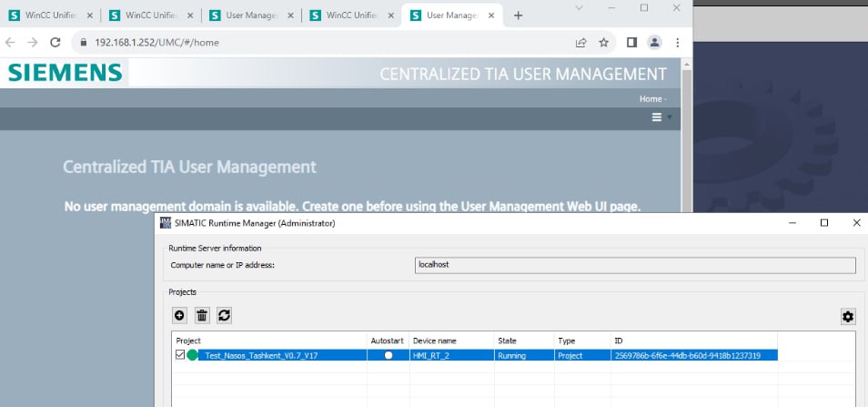Sort by Type column header
This screenshot has width=868, height=407.
point(583,341)
